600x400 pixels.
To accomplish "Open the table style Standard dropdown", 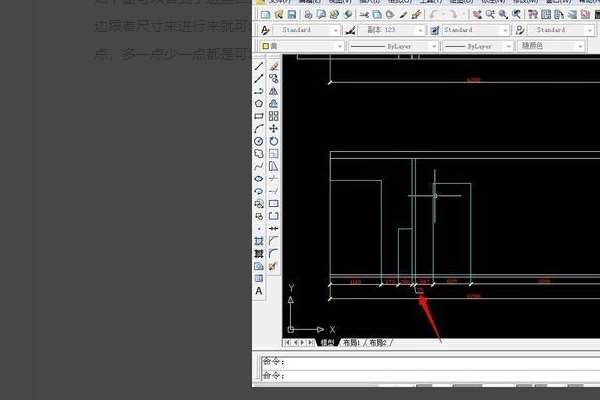I will pos(476,30).
